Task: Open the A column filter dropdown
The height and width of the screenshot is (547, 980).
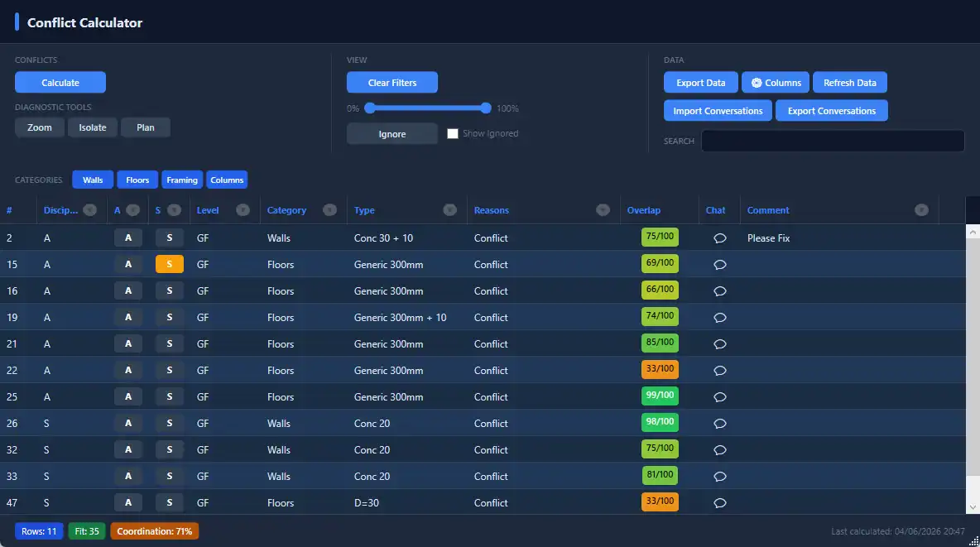Action: click(132, 210)
